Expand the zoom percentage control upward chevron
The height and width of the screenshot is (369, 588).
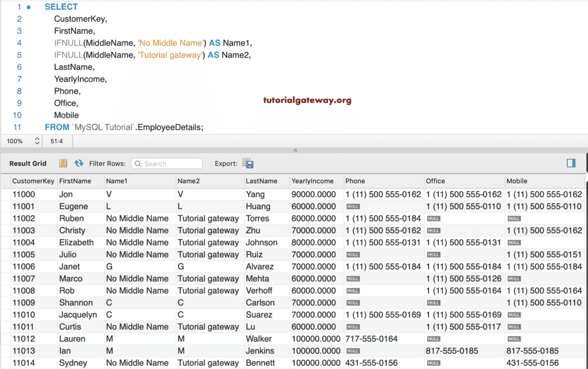click(x=37, y=139)
